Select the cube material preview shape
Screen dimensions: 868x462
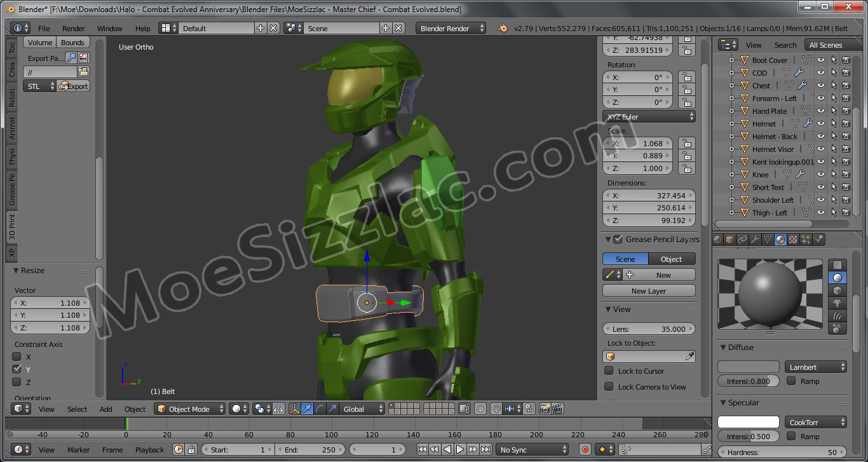pyautogui.click(x=837, y=290)
